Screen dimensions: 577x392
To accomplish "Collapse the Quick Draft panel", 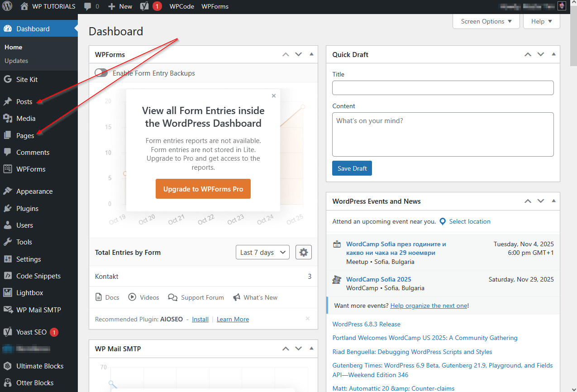I will (553, 54).
